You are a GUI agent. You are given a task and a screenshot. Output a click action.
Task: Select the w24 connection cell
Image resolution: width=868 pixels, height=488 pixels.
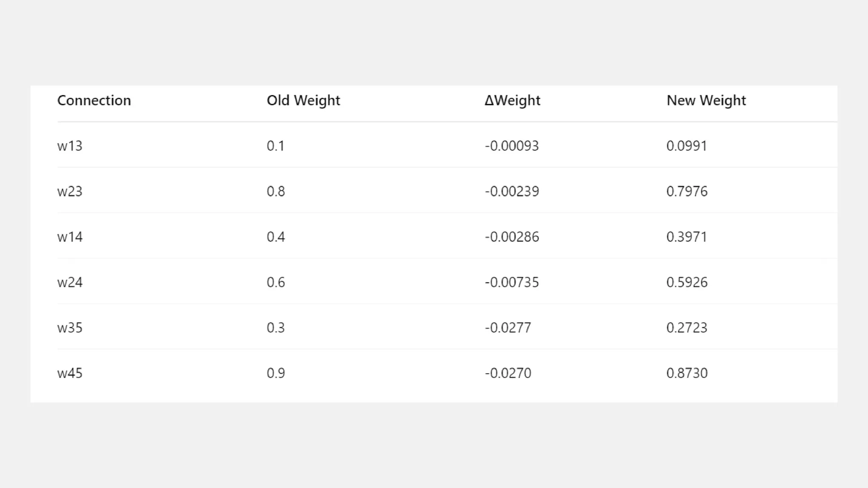[70, 282]
